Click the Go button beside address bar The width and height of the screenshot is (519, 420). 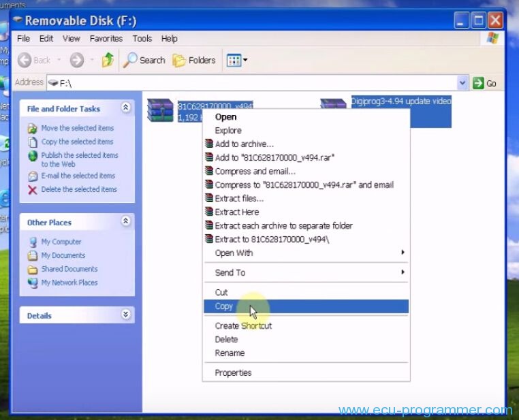484,82
